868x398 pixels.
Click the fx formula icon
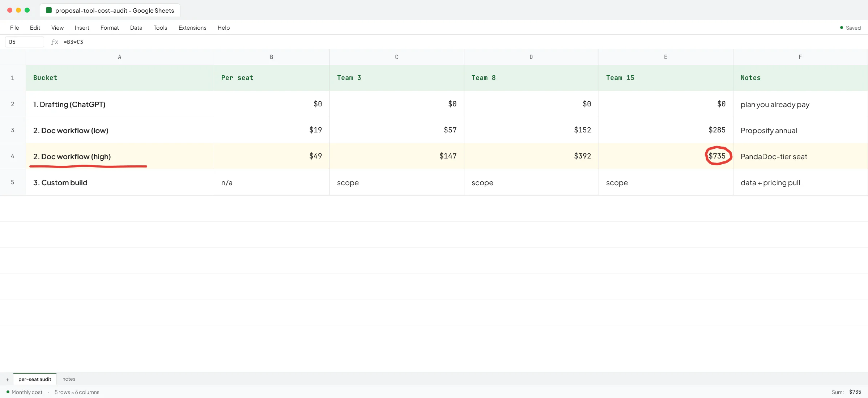click(x=55, y=42)
